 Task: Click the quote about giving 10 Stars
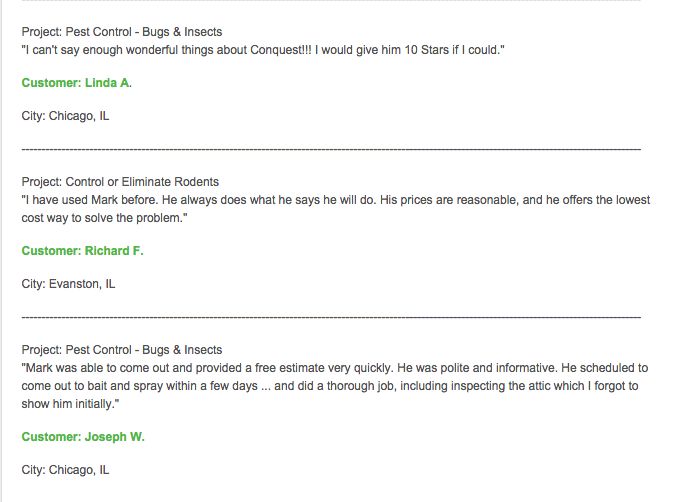[x=262, y=49]
